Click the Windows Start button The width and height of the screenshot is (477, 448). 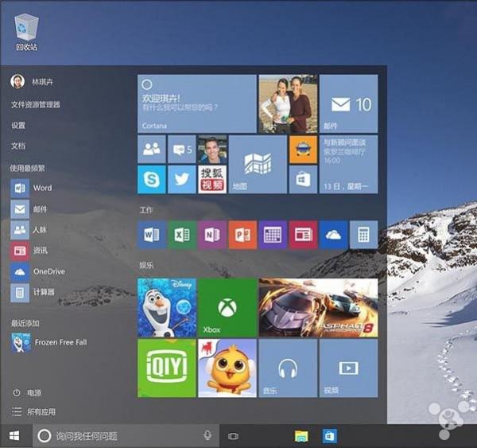pyautogui.click(x=14, y=436)
